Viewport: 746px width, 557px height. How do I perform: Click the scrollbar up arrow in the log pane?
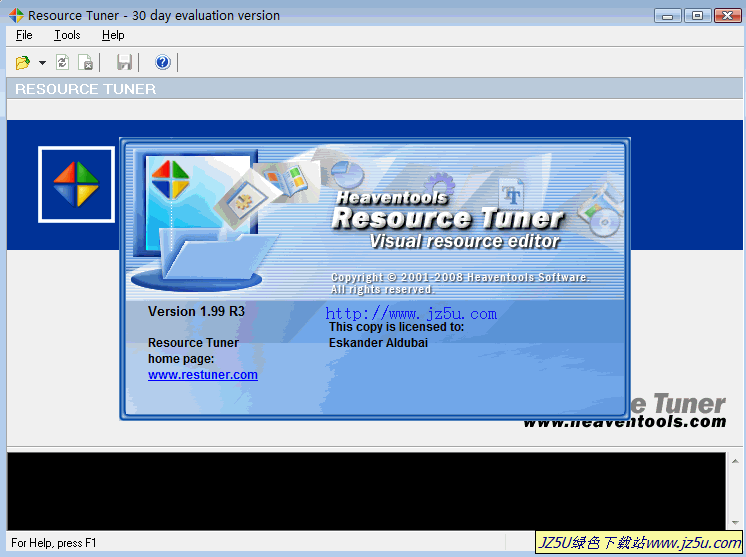735,460
